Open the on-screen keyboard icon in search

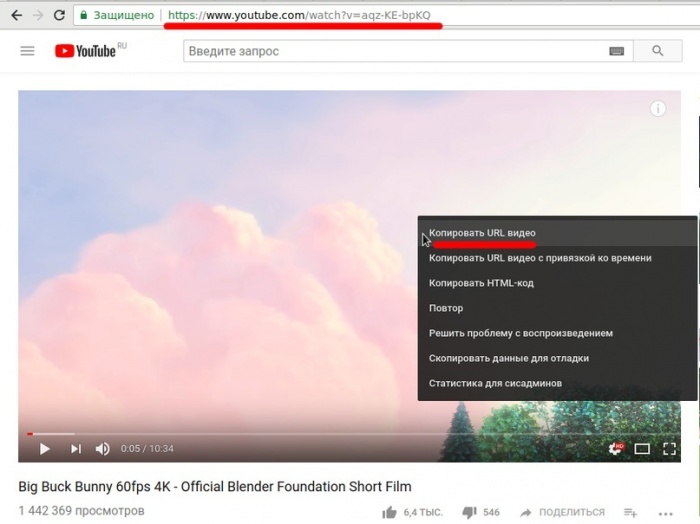[x=617, y=51]
